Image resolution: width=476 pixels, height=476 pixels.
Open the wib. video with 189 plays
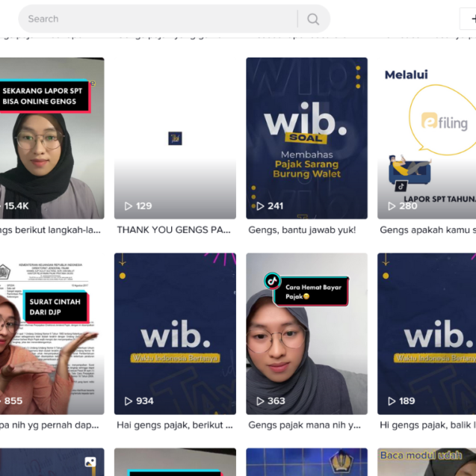[x=427, y=333]
